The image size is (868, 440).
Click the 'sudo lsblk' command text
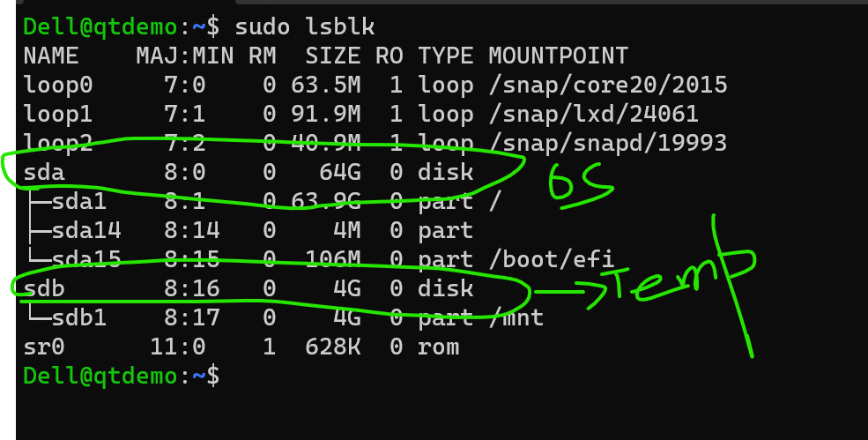(x=305, y=26)
